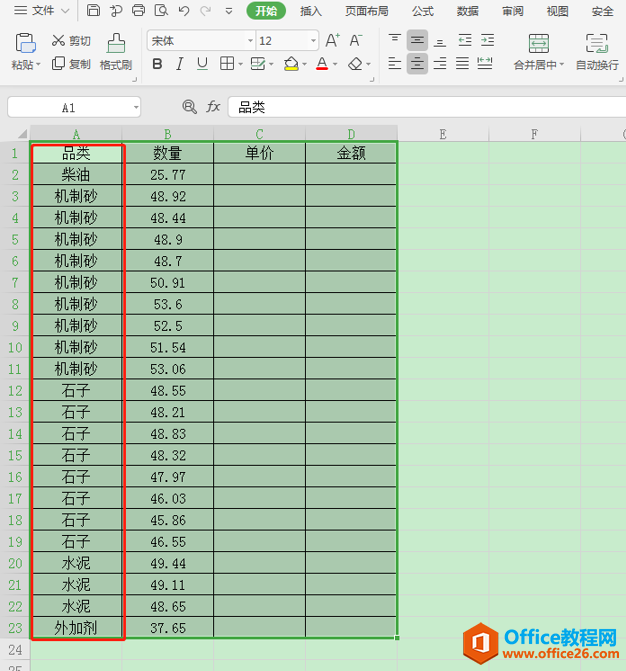Apply the yellow fill color bucket
The height and width of the screenshot is (671, 626).
(291, 64)
